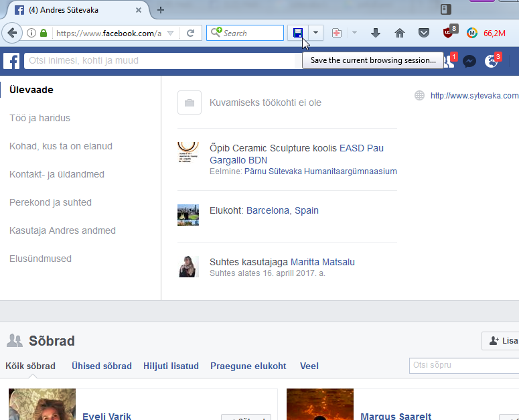This screenshot has height=420, width=519.
Task: Go to the browser Home icon
Action: pos(400,33)
